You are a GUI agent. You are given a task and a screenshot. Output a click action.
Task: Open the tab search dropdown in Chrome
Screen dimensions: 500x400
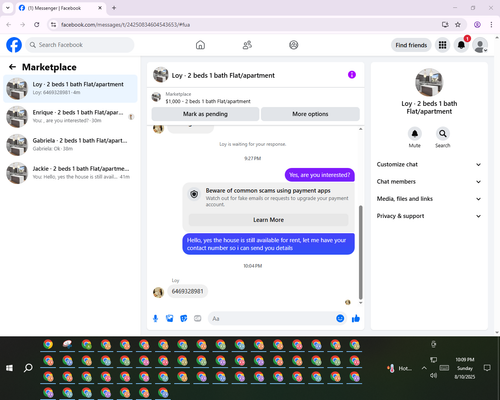click(x=8, y=8)
